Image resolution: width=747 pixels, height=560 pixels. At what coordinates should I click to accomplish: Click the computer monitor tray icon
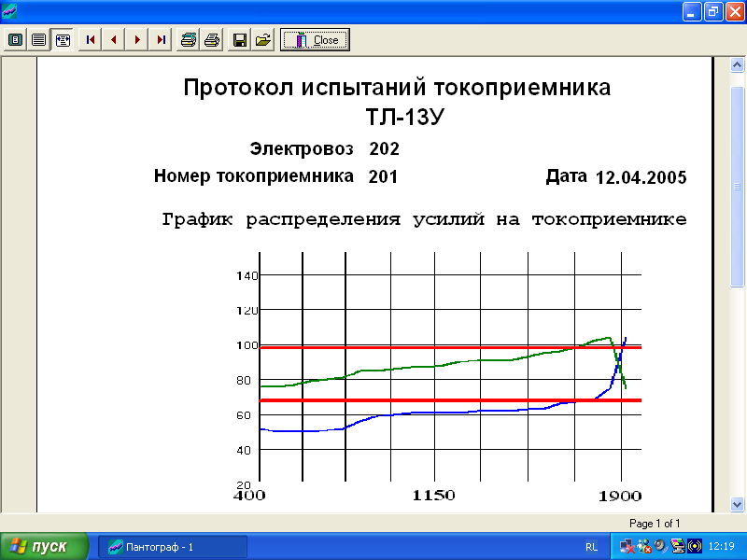(x=677, y=546)
